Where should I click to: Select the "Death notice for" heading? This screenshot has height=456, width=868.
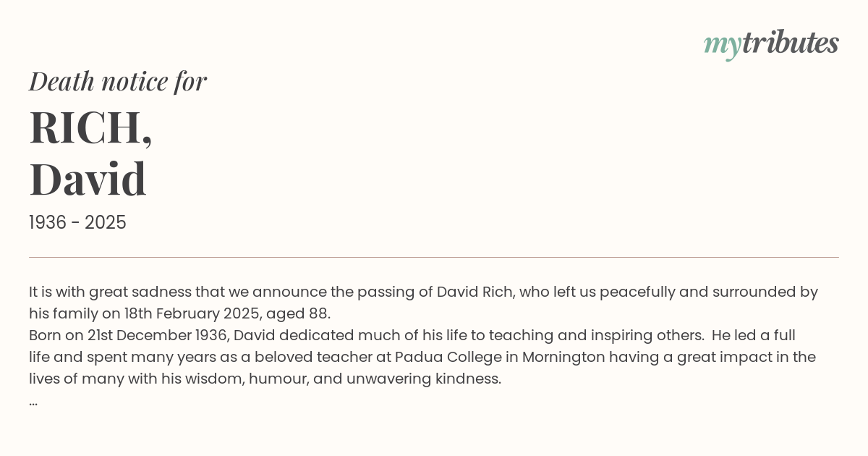pyautogui.click(x=118, y=81)
